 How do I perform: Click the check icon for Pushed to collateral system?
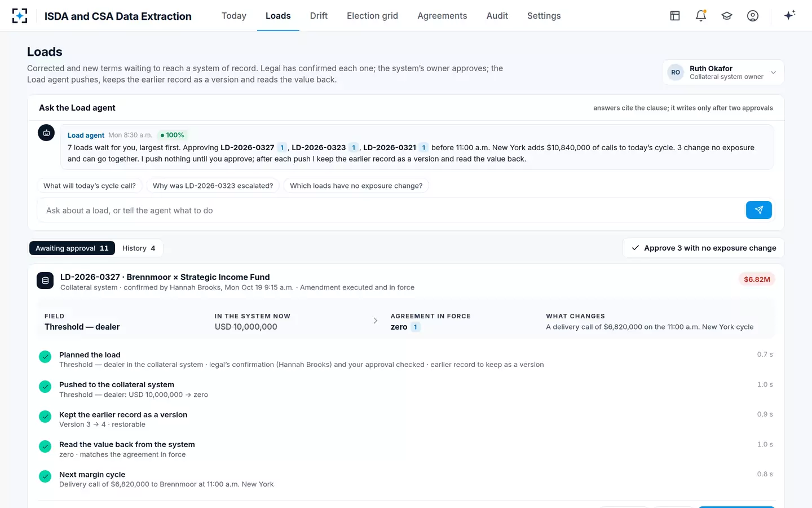(x=45, y=387)
